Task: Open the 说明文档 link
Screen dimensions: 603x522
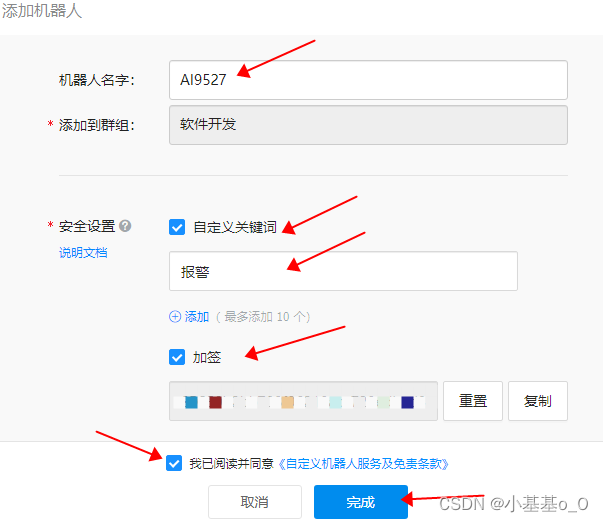Action: [x=83, y=253]
